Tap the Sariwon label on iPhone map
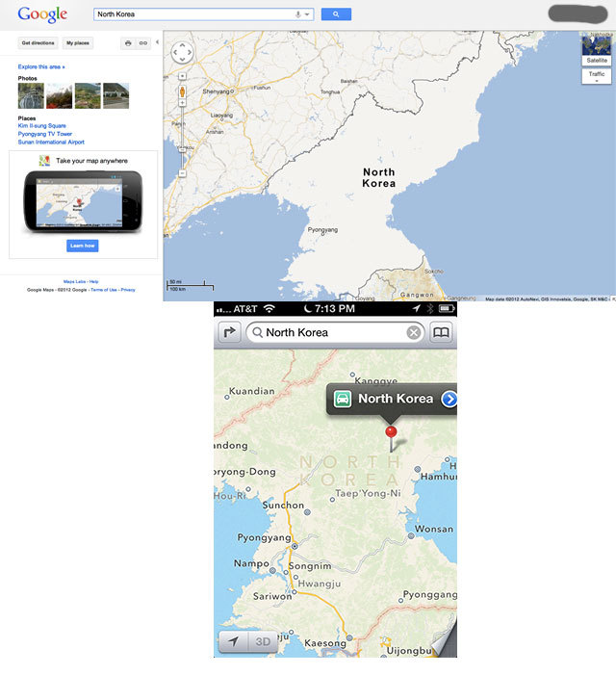Image resolution: width=616 pixels, height=675 pixels. (272, 596)
